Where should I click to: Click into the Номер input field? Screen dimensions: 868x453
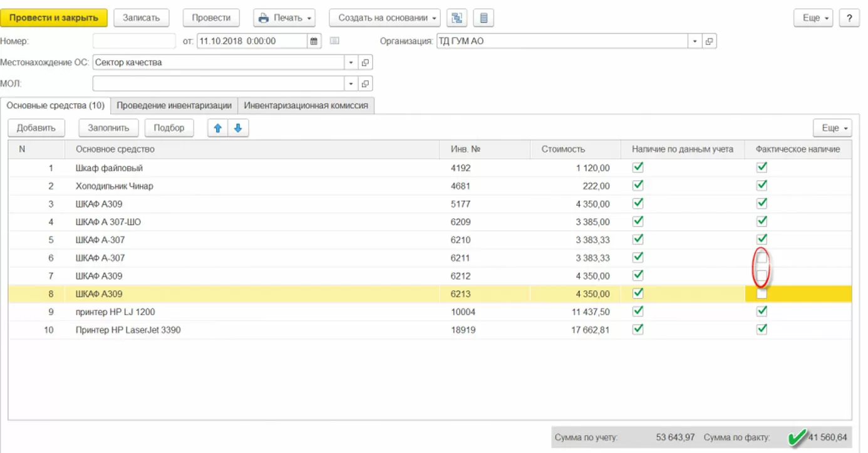[x=134, y=41]
